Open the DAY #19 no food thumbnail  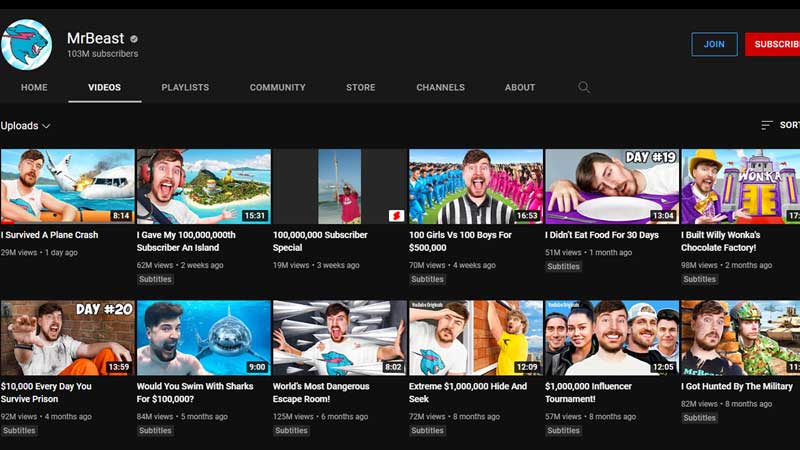pyautogui.click(x=612, y=186)
